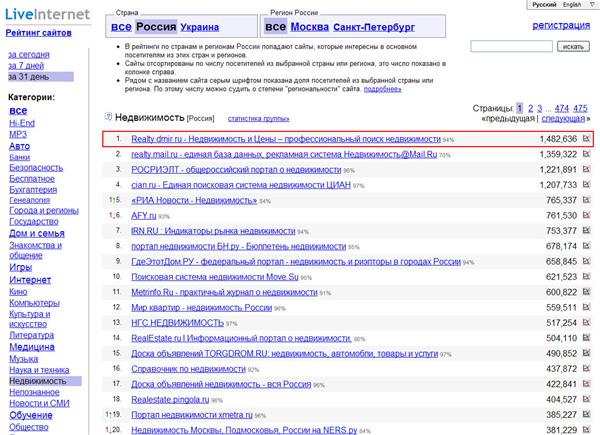Show ratings за сегодня
The height and width of the screenshot is (435, 600).
click(29, 55)
